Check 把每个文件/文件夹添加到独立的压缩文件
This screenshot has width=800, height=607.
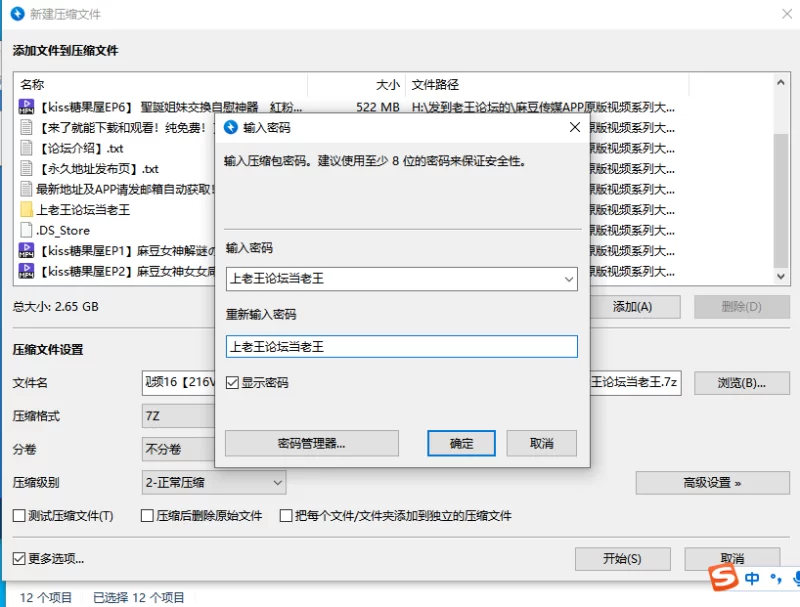coord(286,516)
